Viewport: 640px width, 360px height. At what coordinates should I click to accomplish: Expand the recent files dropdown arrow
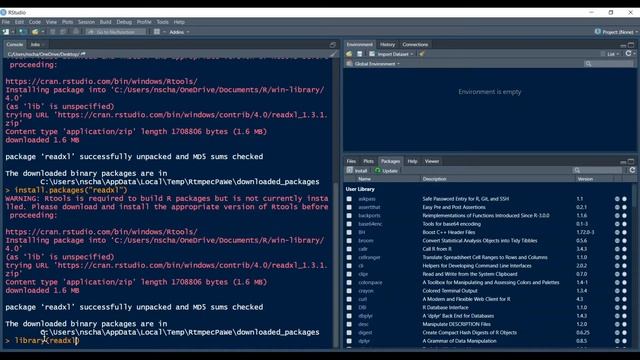pos(42,32)
